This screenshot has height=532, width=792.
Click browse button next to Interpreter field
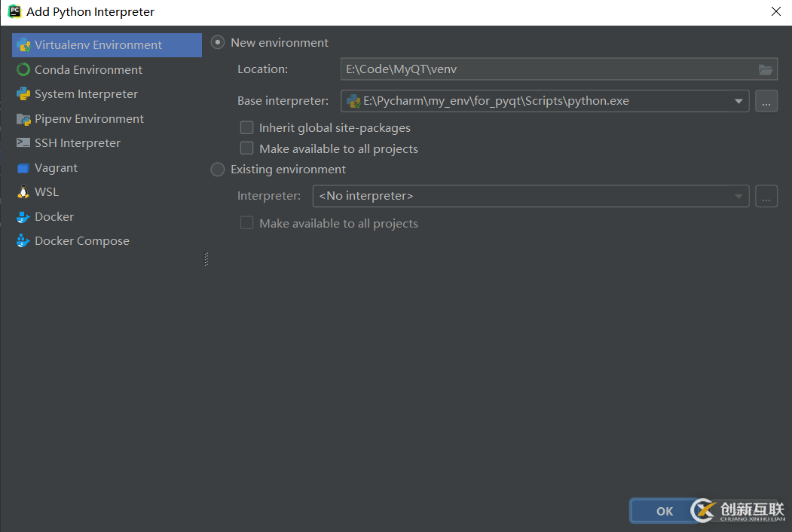click(x=766, y=196)
